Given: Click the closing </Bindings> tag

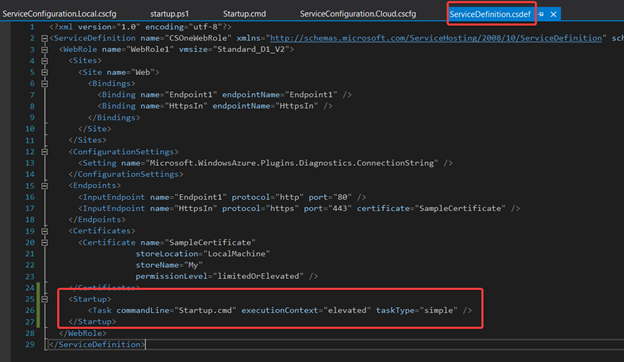Looking at the screenshot, I should click(x=114, y=117).
